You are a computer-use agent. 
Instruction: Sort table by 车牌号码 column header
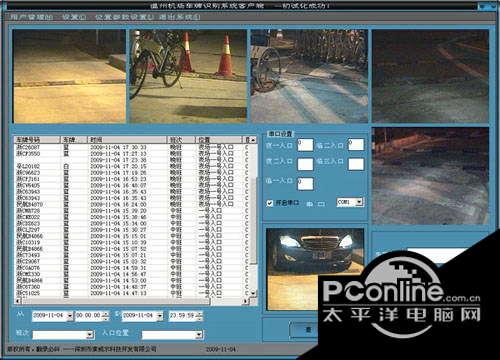pyautogui.click(x=37, y=140)
